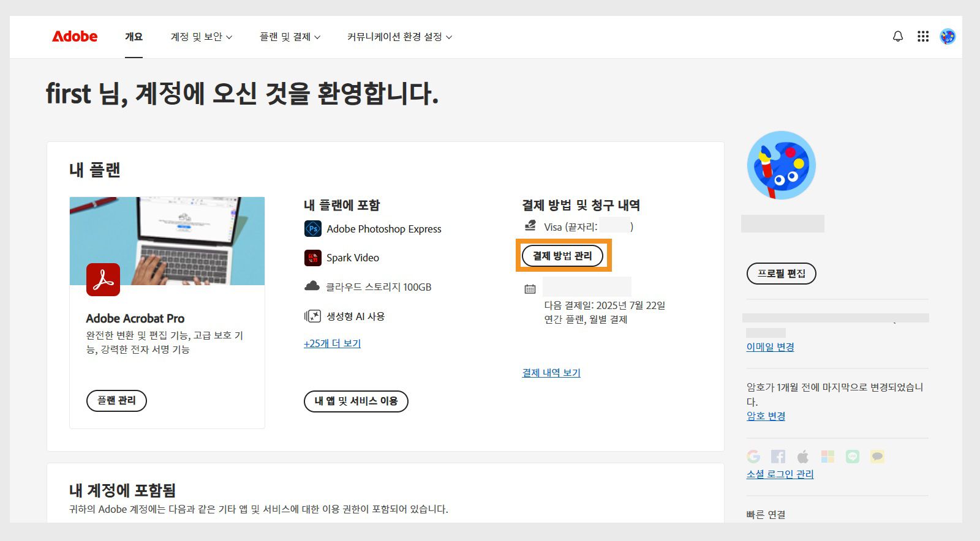Click the cloud storage icon
The height and width of the screenshot is (541, 980).
click(312, 286)
